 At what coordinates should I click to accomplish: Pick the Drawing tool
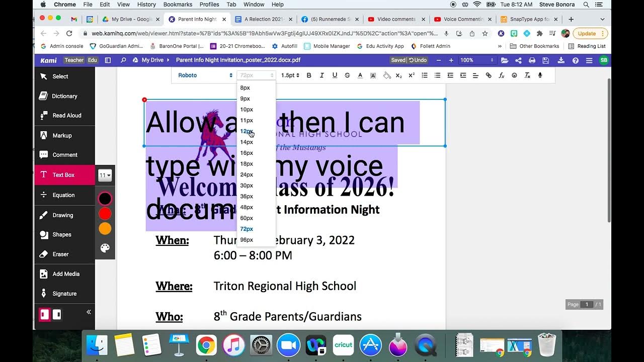coord(64,215)
